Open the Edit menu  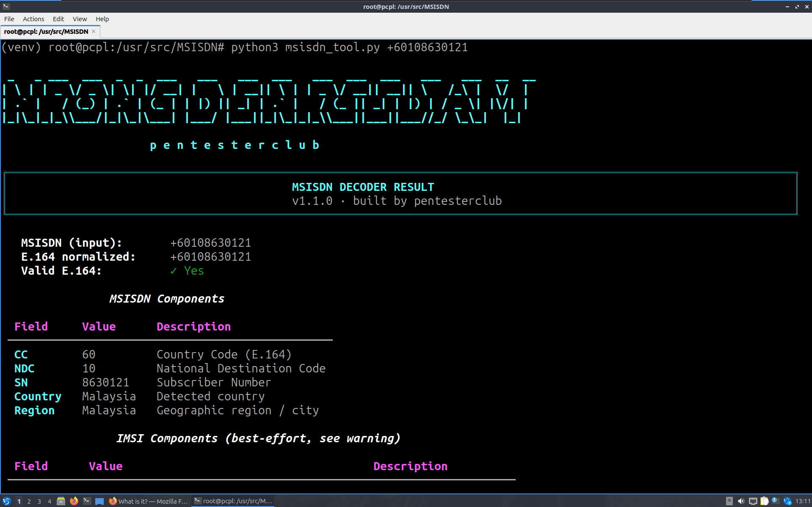click(x=58, y=19)
